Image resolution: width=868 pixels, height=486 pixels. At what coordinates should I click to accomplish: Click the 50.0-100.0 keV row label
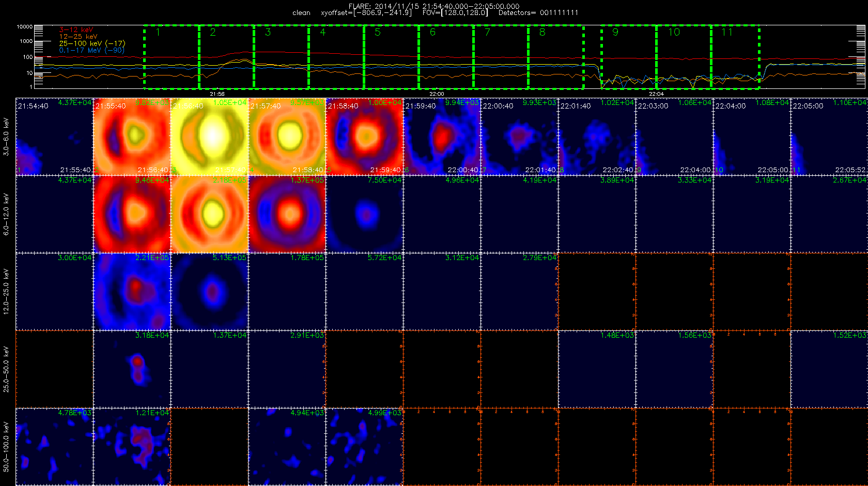(6, 447)
